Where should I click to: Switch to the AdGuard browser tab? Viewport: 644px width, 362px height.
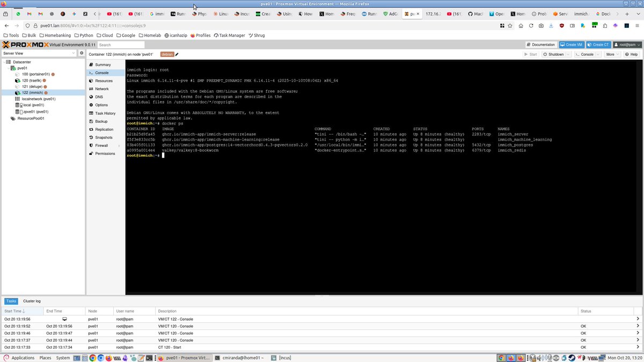coord(392,14)
